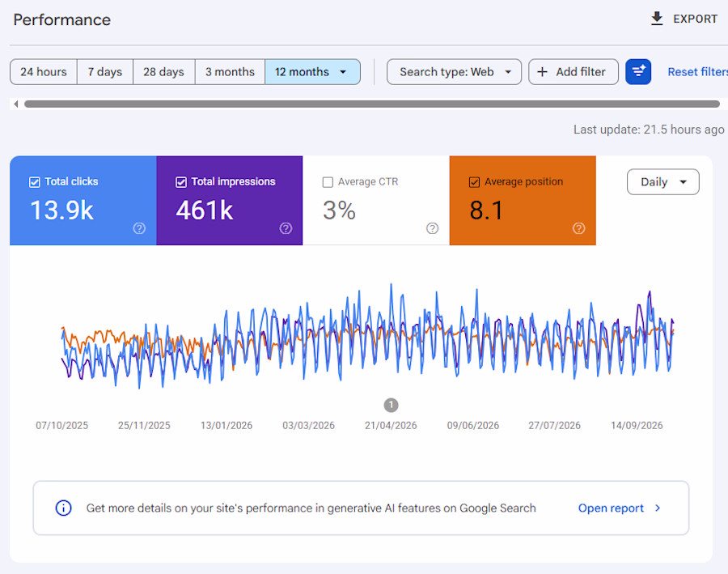Screen dimensions: 728x574
Task: Select the 3 months range tab
Action: click(231, 71)
